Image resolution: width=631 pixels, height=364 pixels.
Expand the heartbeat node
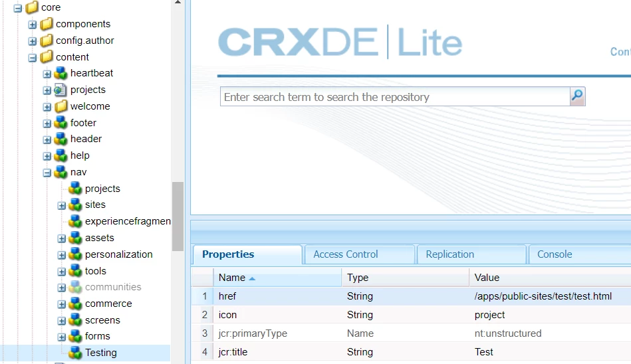pos(47,74)
